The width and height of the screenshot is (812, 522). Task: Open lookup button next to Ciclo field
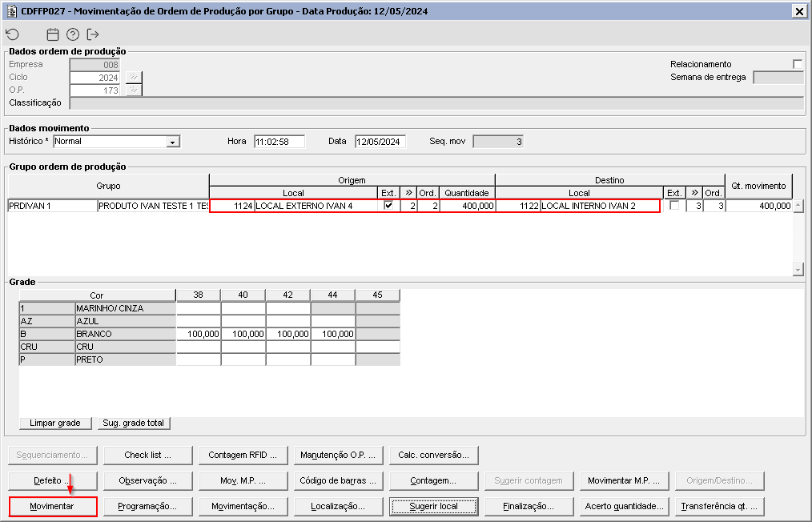click(x=134, y=77)
